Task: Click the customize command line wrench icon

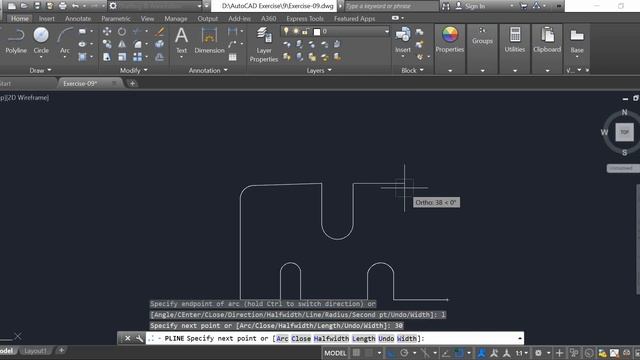Action: click(139, 338)
